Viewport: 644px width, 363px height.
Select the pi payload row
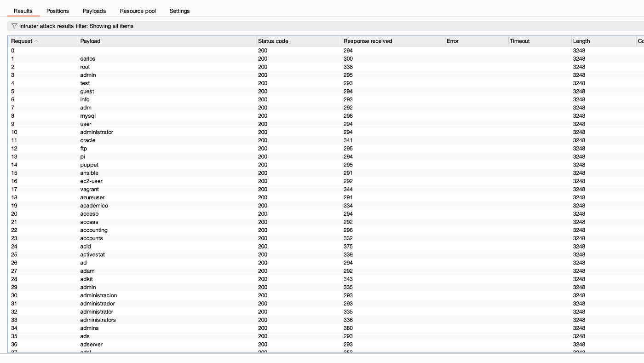coord(326,156)
